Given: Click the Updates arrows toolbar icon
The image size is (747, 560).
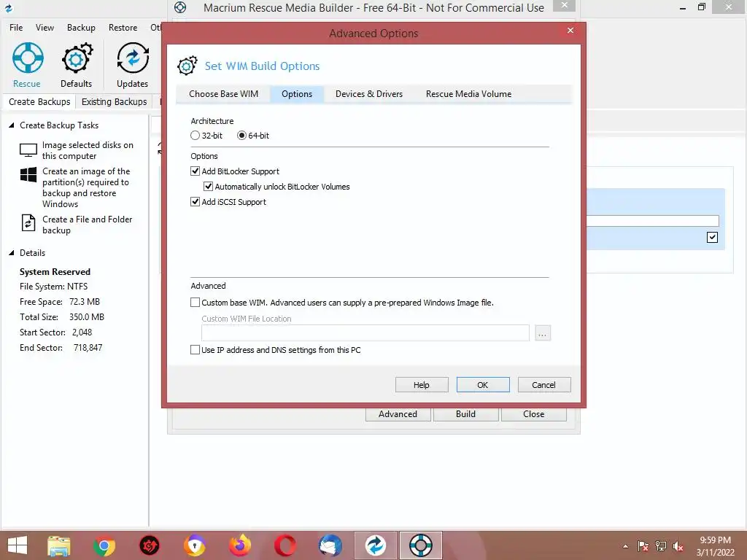Looking at the screenshot, I should click(133, 58).
